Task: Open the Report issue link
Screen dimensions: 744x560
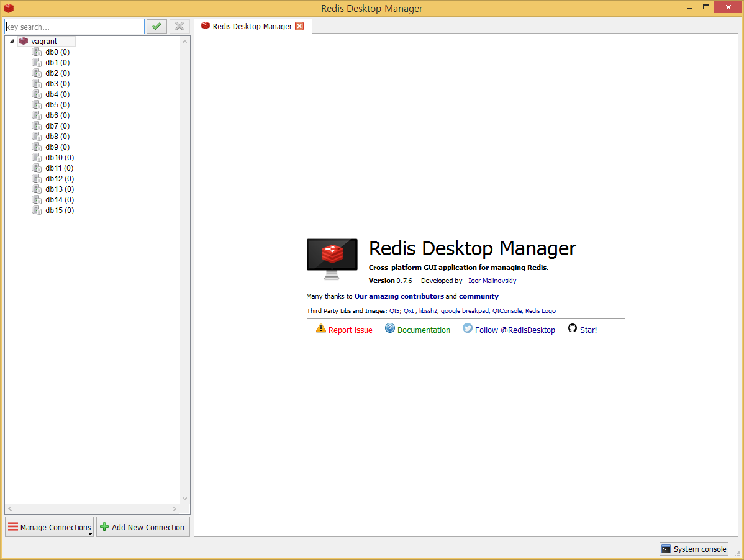Action: click(x=350, y=330)
